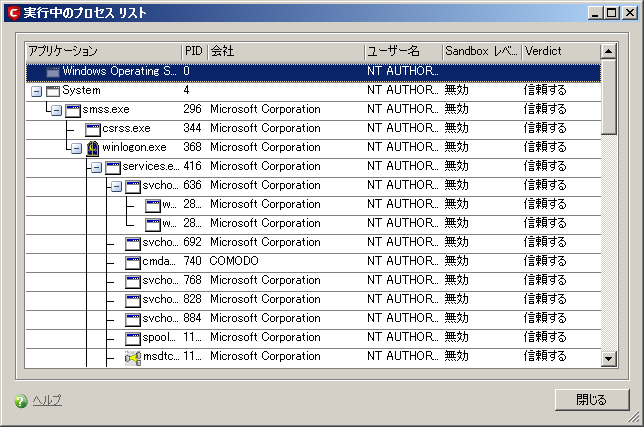The height and width of the screenshot is (427, 644).
Task: Click the scrollbar down arrow
Action: point(608,357)
